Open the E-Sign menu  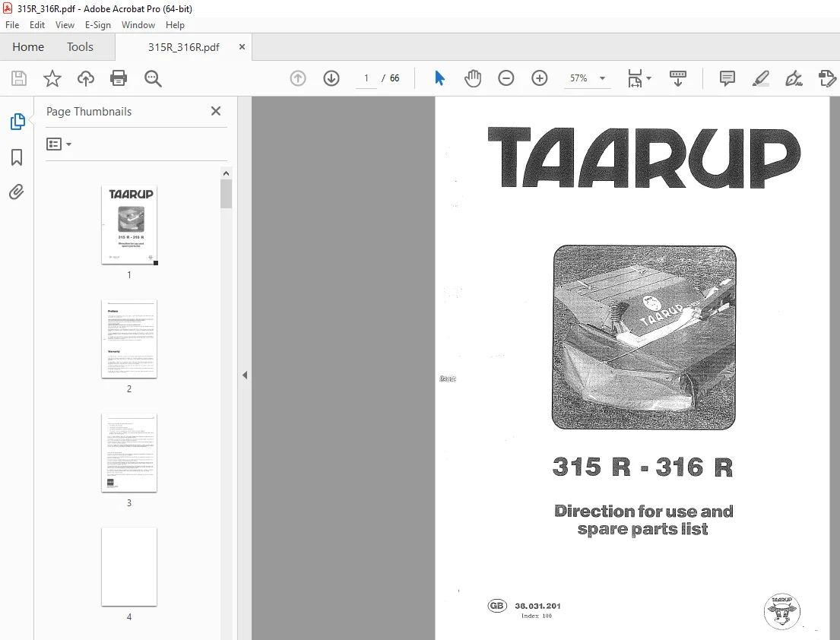(98, 24)
